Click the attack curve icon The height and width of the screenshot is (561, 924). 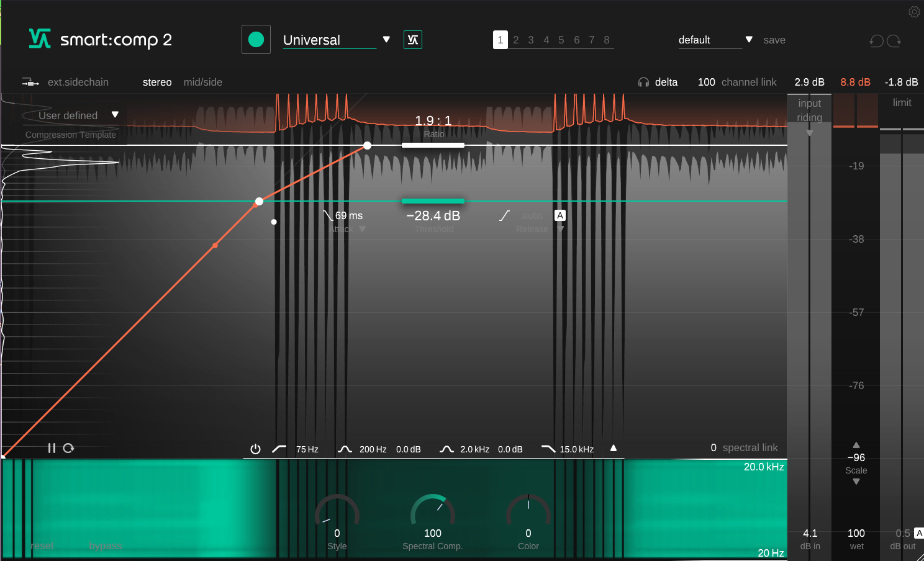click(328, 215)
